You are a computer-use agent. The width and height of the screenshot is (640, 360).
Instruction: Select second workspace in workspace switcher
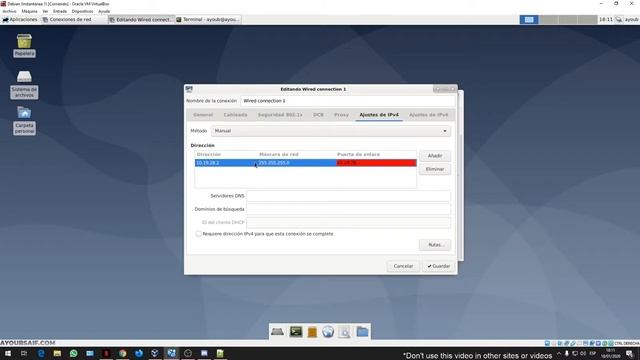[x=549, y=20]
